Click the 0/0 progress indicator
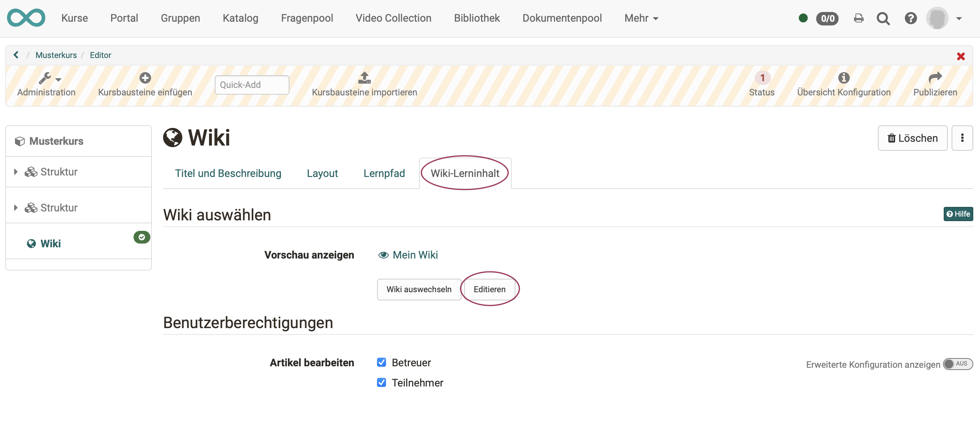The width and height of the screenshot is (980, 431). (x=827, y=18)
